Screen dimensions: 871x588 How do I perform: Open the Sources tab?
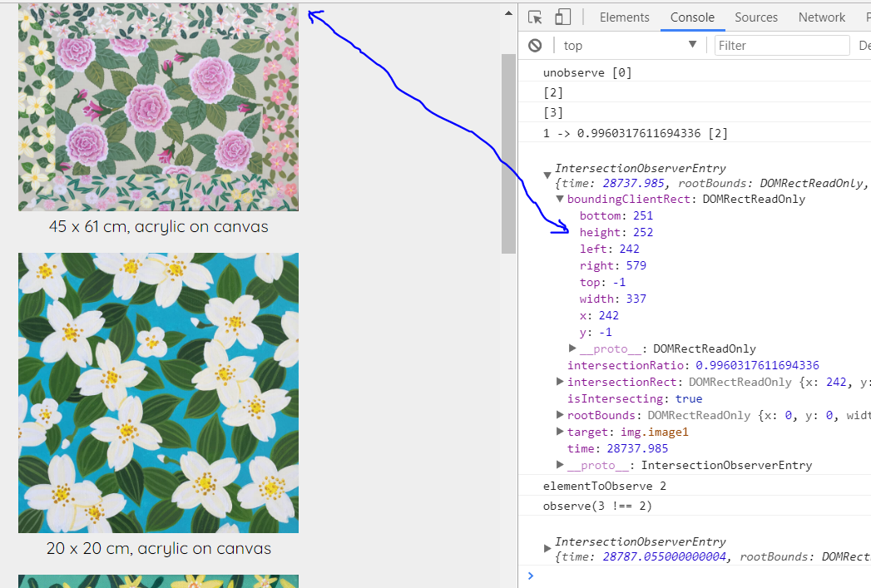click(x=756, y=17)
